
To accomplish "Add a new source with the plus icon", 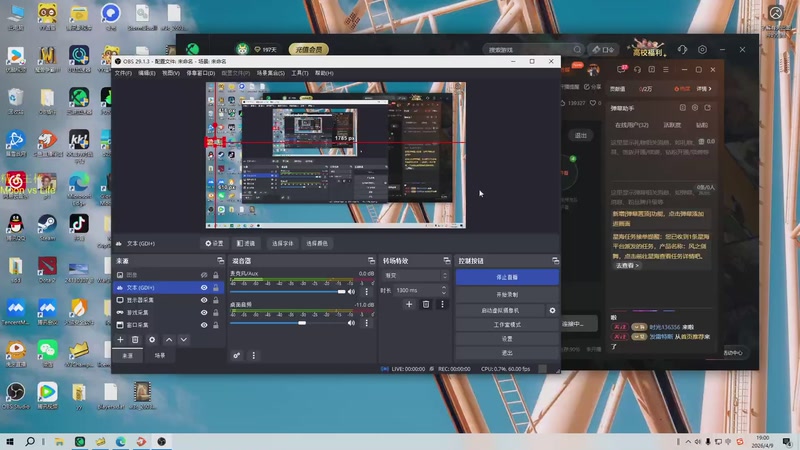I will [120, 340].
